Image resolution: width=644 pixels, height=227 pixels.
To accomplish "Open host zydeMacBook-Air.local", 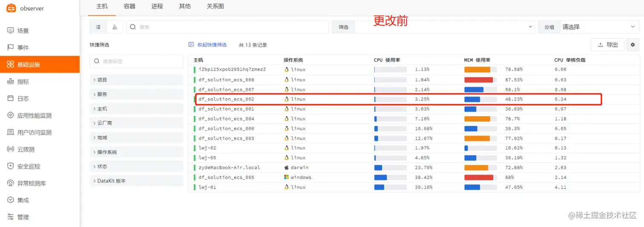I will [x=229, y=167].
